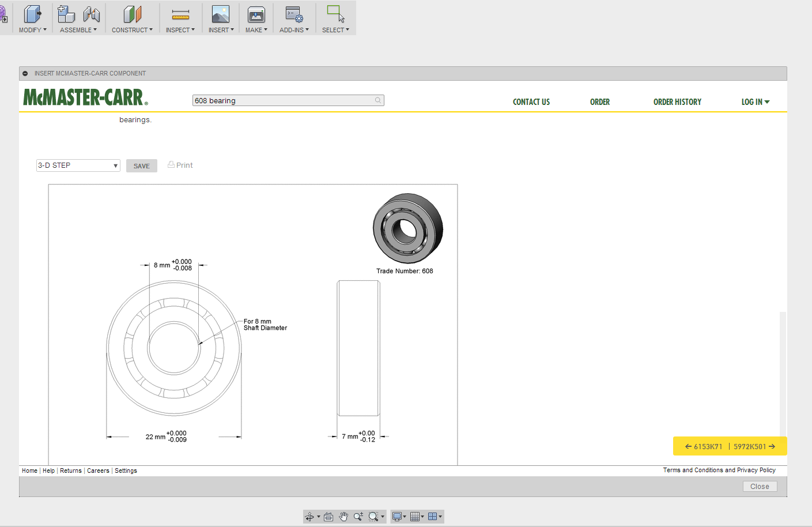Open Display Settings monitor icon

coord(396,517)
